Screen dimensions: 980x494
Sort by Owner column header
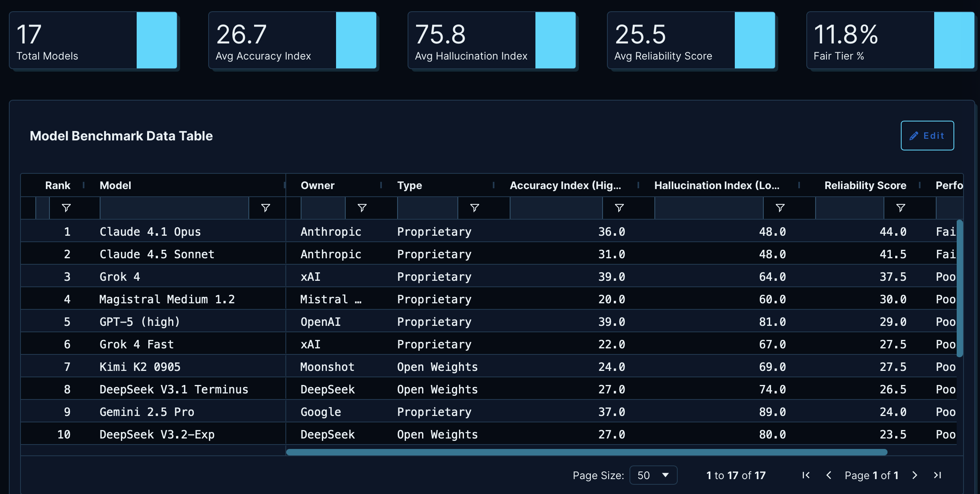(318, 185)
